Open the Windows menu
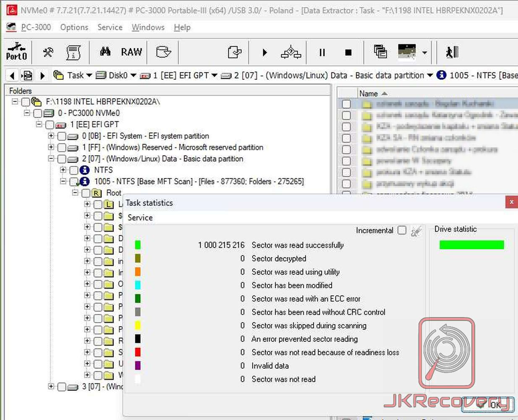The image size is (518, 420). point(148,27)
